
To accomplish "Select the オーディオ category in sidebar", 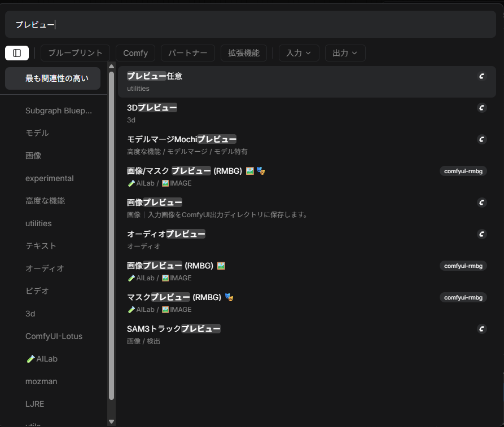I will click(52, 268).
